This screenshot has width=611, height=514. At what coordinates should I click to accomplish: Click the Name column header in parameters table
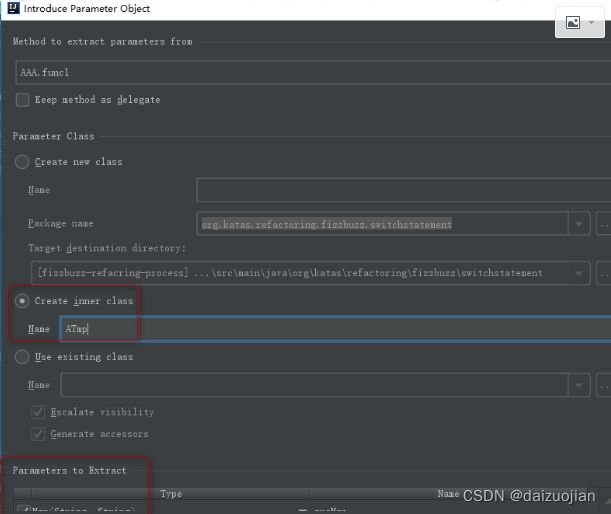(448, 494)
